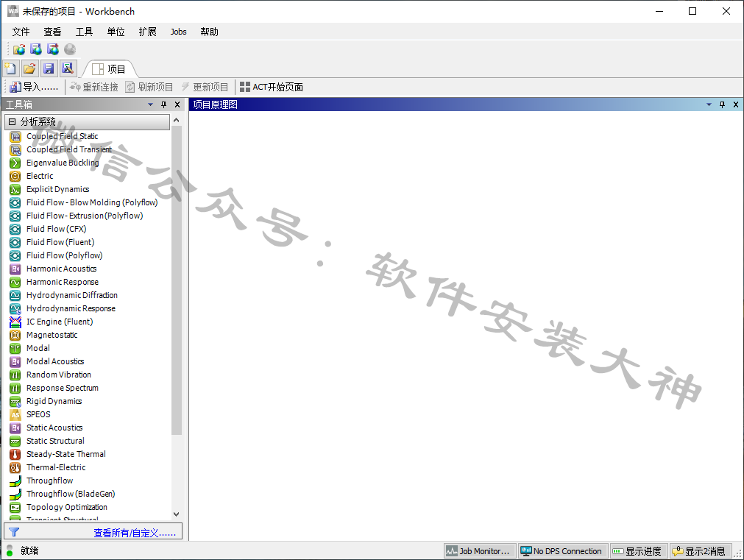
Task: Open a project using the yellow folder icon
Action: click(x=29, y=68)
